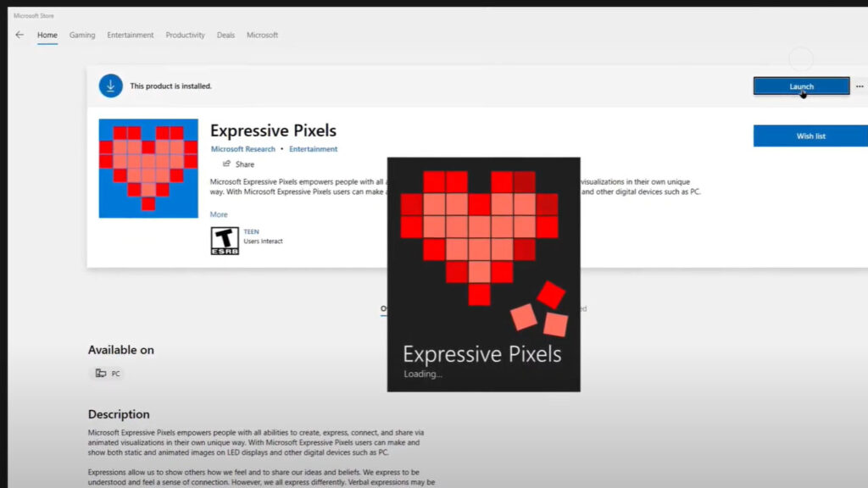Select the PC icon under Available on
The height and width of the screenshot is (488, 868).
pos(102,373)
